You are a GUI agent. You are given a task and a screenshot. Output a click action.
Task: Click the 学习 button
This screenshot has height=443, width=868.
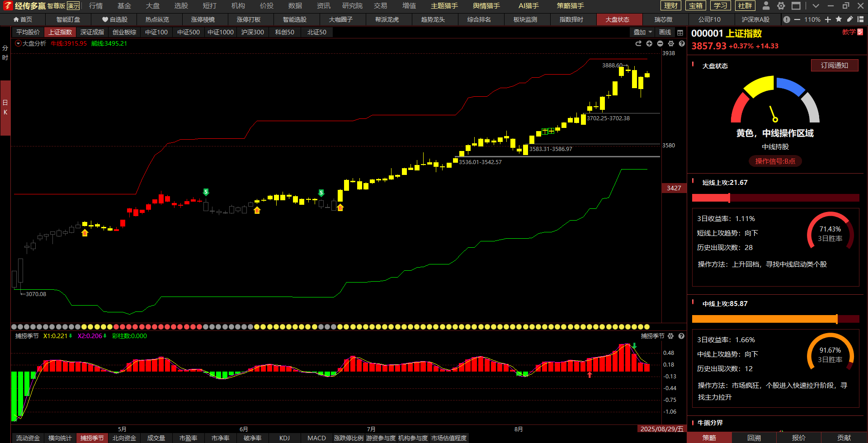coord(721,6)
